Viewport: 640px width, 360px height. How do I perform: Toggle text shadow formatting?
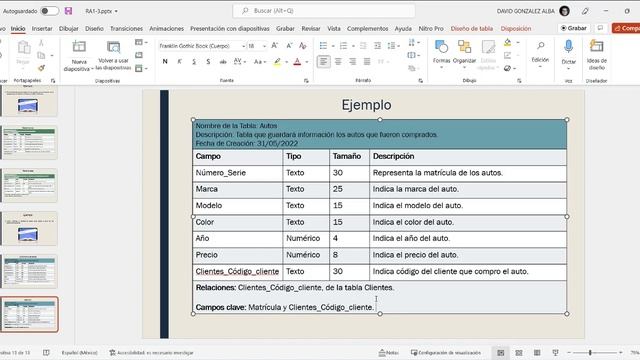click(x=208, y=62)
